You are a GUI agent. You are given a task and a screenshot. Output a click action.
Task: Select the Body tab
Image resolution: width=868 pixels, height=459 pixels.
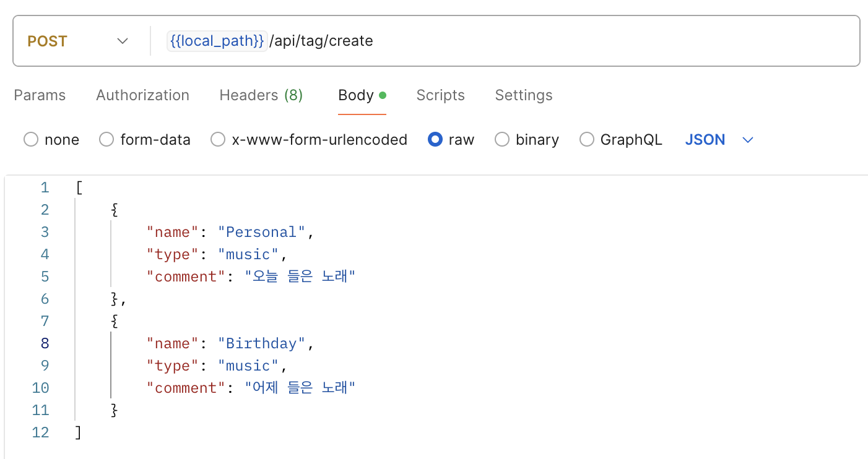tap(356, 95)
